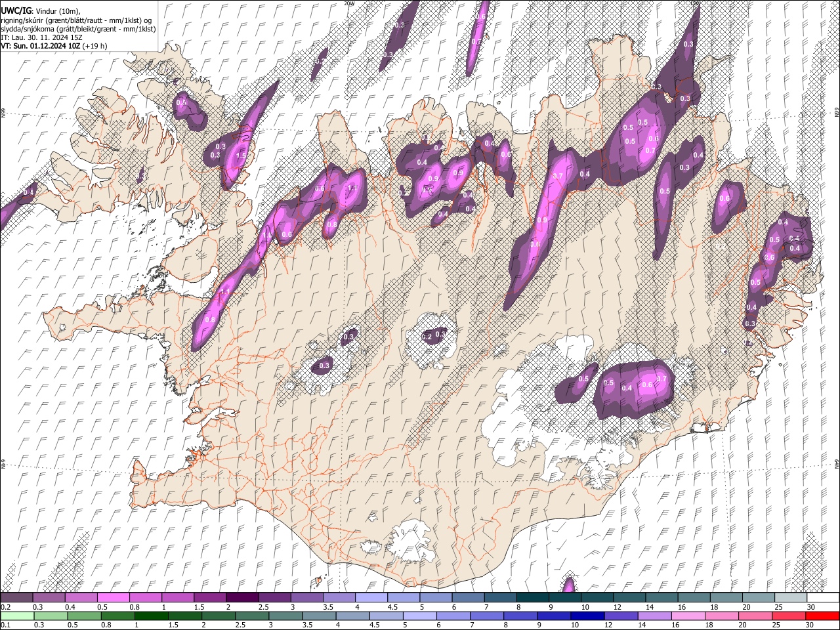Viewport: 840px width, 630px height.
Task: Pick the upper legend swatch labeled 4.5
Action: [403, 597]
